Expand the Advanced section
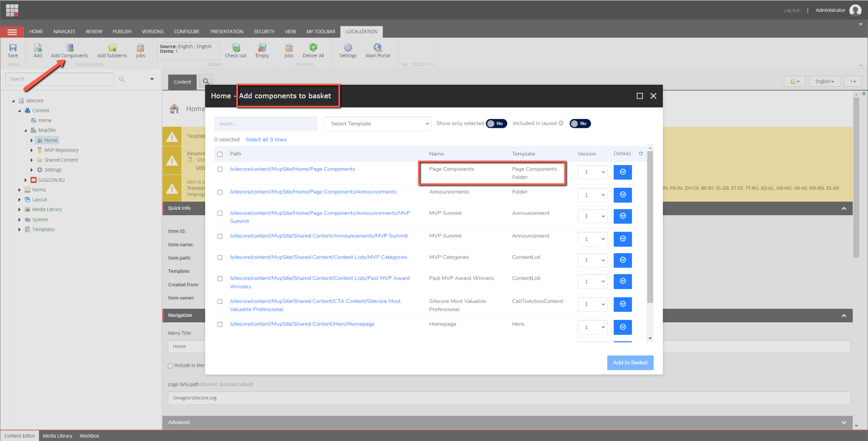Image resolution: width=868 pixels, height=441 pixels. [844, 422]
